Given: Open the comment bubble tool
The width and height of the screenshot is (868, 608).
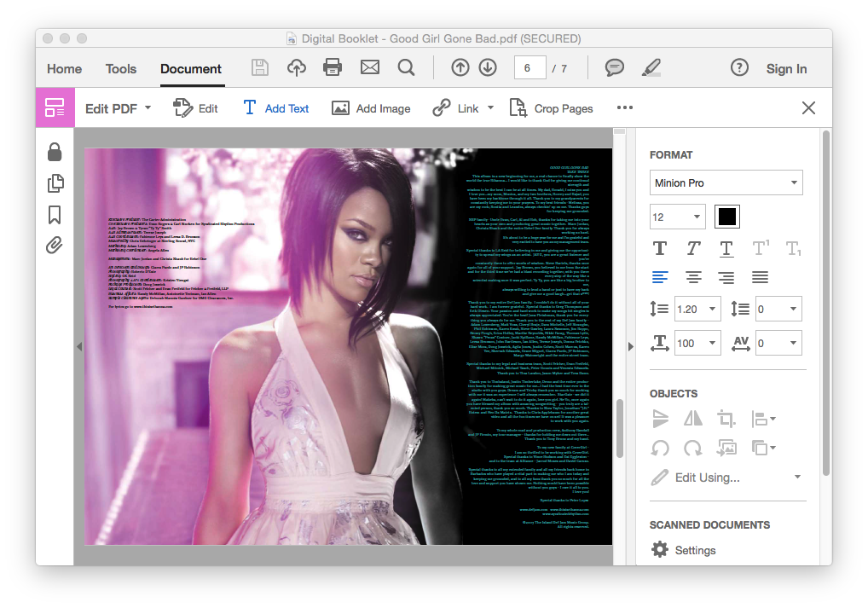Looking at the screenshot, I should pyautogui.click(x=614, y=68).
